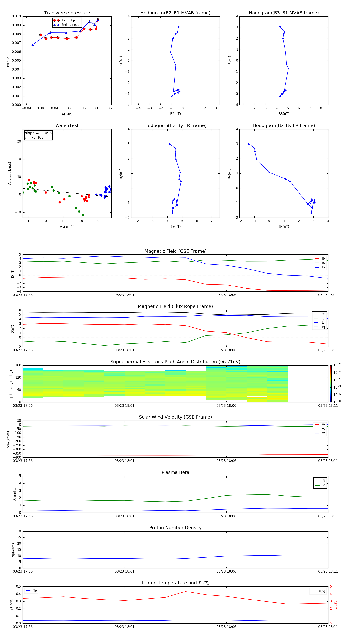
Task: Click the 'slope = -0.096' annotation
Action: 38,133
